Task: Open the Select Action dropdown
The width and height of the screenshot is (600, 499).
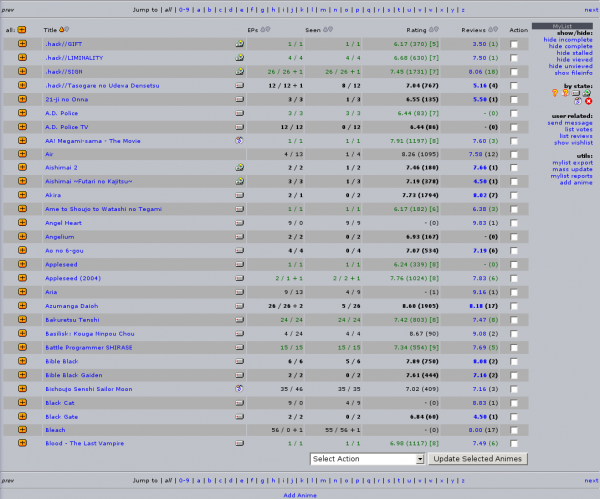Action: tap(367, 459)
